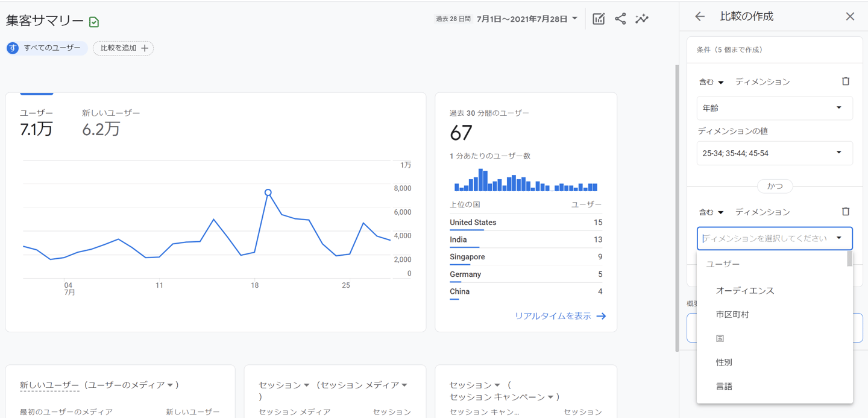The height and width of the screenshot is (418, 868).
Task: Click the highlighted data point on line chart
Action: coord(268,192)
